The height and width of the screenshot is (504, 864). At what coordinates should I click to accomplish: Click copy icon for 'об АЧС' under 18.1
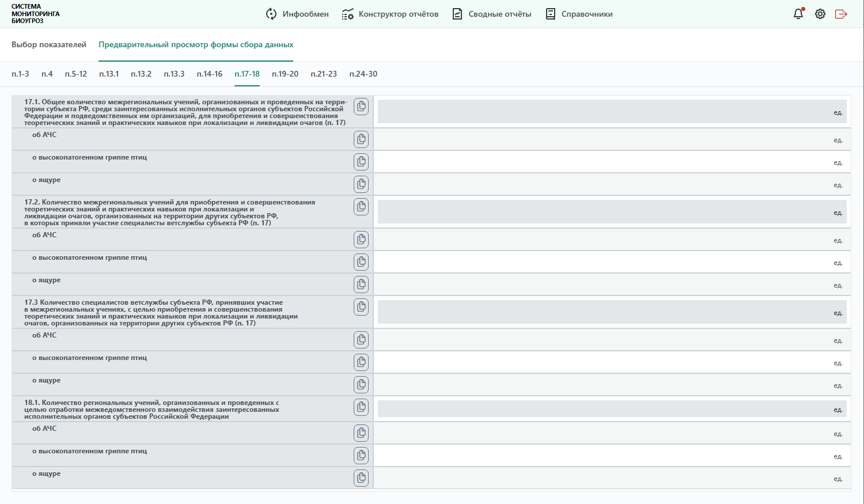point(361,433)
